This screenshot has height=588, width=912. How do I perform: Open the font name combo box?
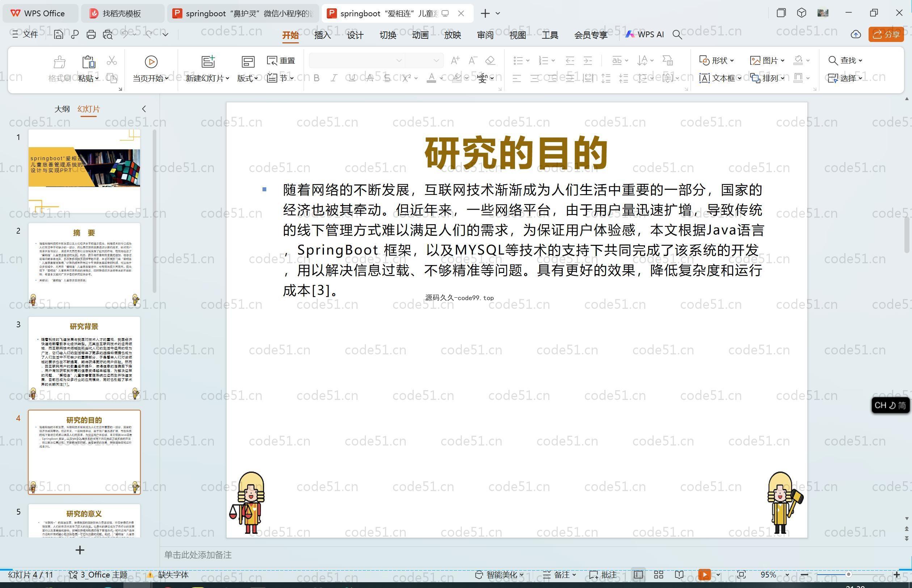[356, 60]
